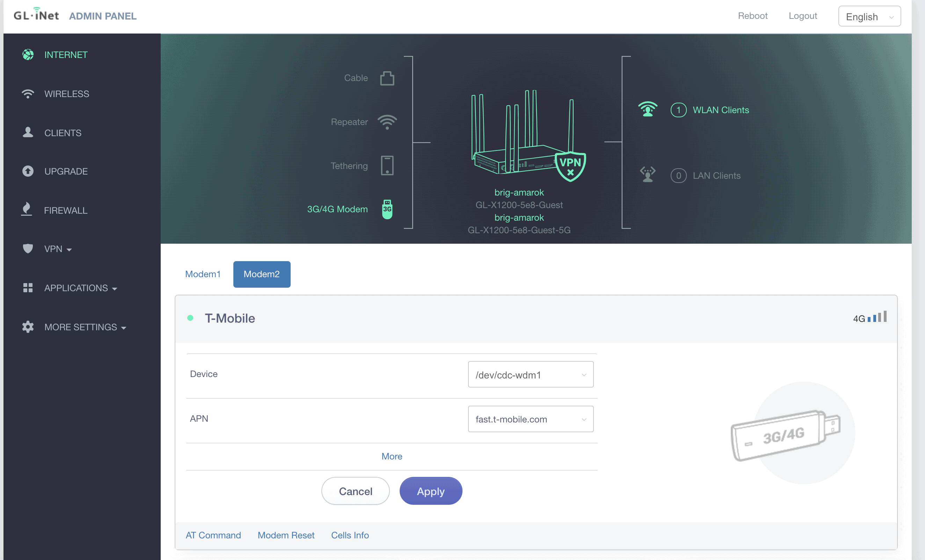
Task: Click the Tethering phone icon
Action: pyautogui.click(x=387, y=165)
